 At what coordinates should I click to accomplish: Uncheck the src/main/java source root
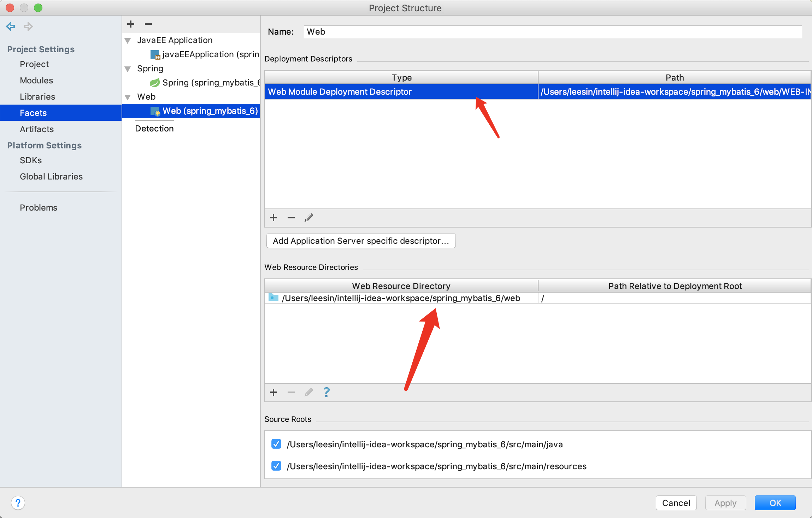276,444
